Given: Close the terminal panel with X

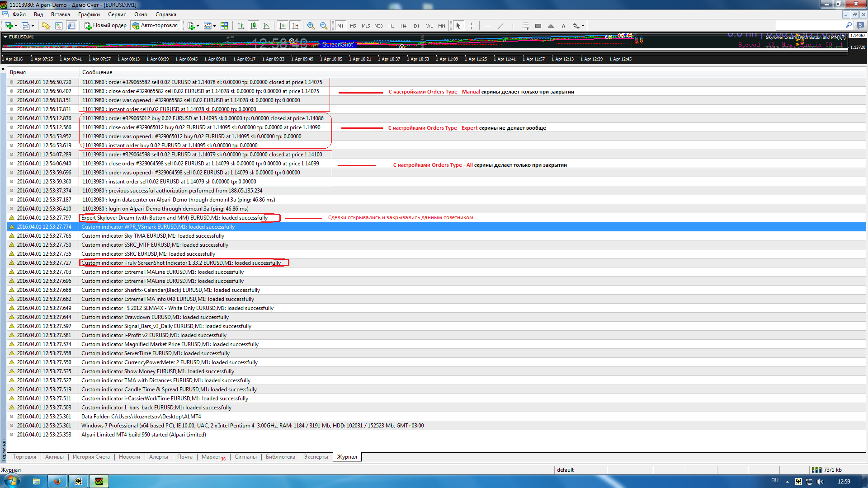Looking at the screenshot, I should (3, 69).
